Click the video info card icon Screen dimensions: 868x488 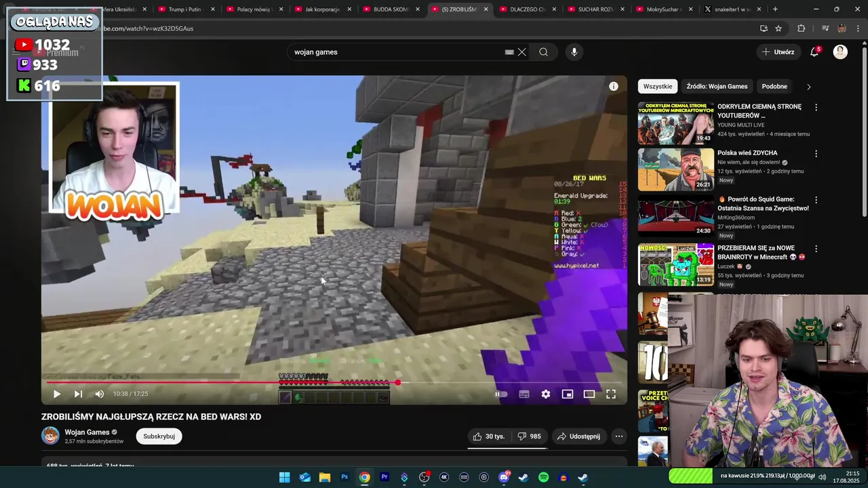point(613,86)
